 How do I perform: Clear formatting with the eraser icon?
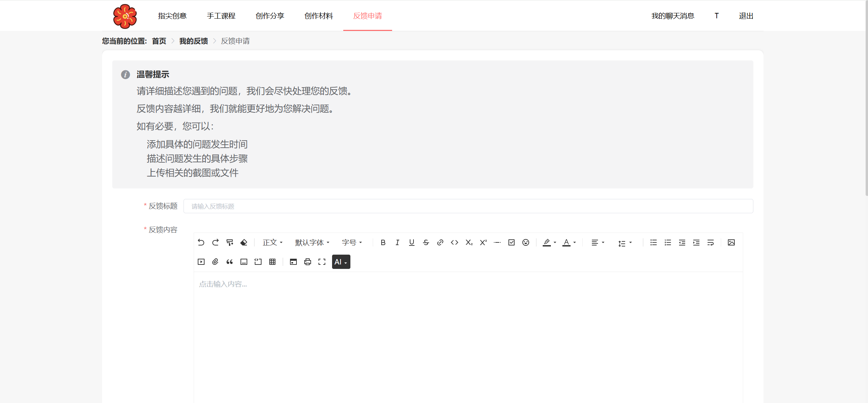[x=244, y=242]
